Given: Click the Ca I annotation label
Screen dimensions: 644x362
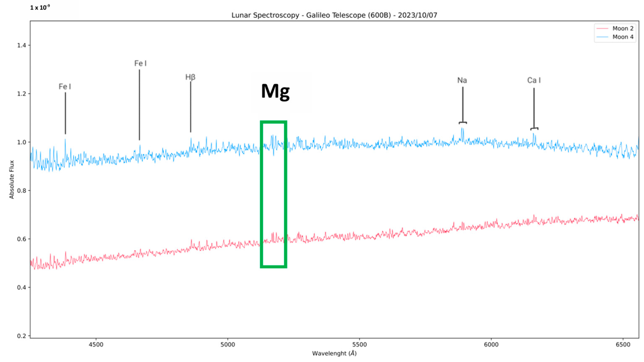Looking at the screenshot, I should click(x=534, y=80).
